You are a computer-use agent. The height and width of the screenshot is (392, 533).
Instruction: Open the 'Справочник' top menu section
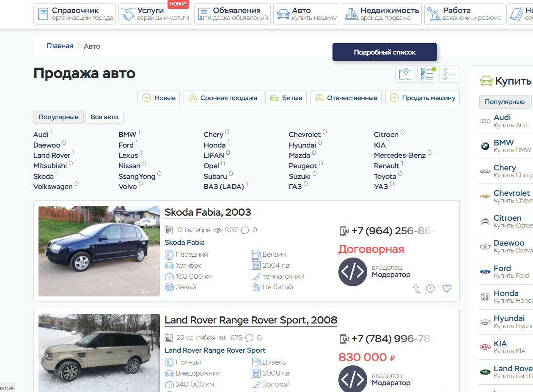point(75,14)
